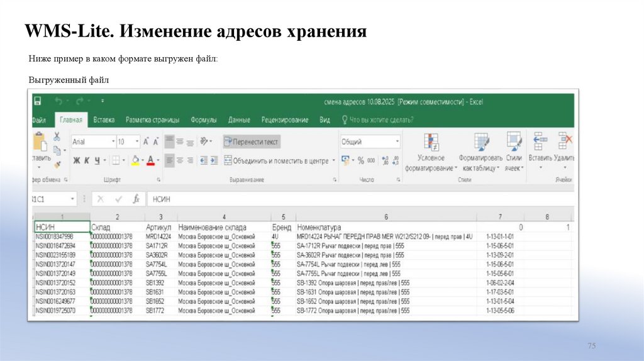Click the fx insert function icon
Image resolution: width=644 pixels, height=361 pixels.
point(136,199)
